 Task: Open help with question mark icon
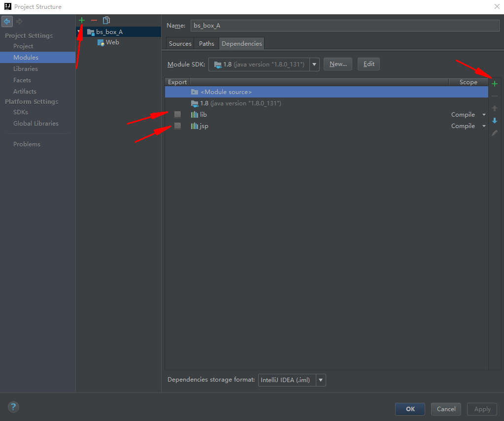13,407
